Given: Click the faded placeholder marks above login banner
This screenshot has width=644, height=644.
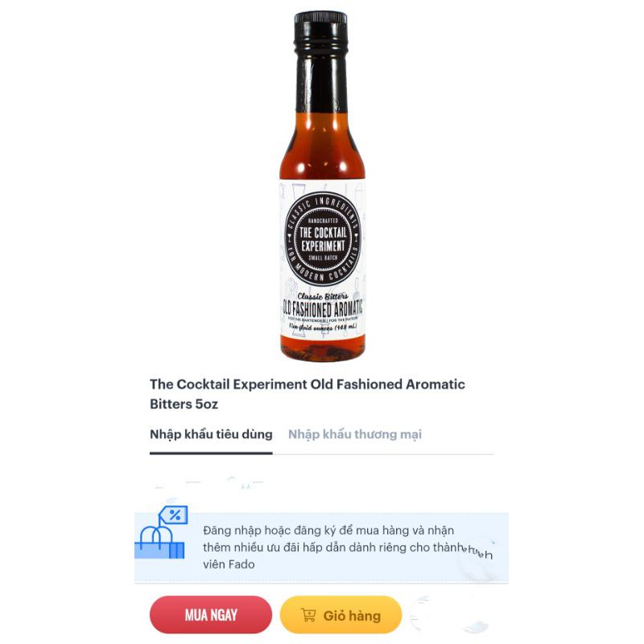Looking at the screenshot, I should [x=209, y=484].
